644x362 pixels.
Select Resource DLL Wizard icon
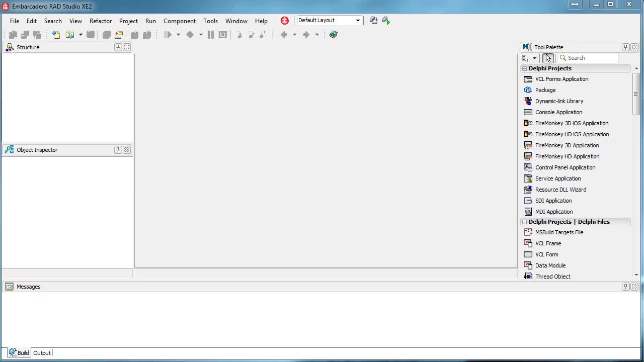click(528, 190)
